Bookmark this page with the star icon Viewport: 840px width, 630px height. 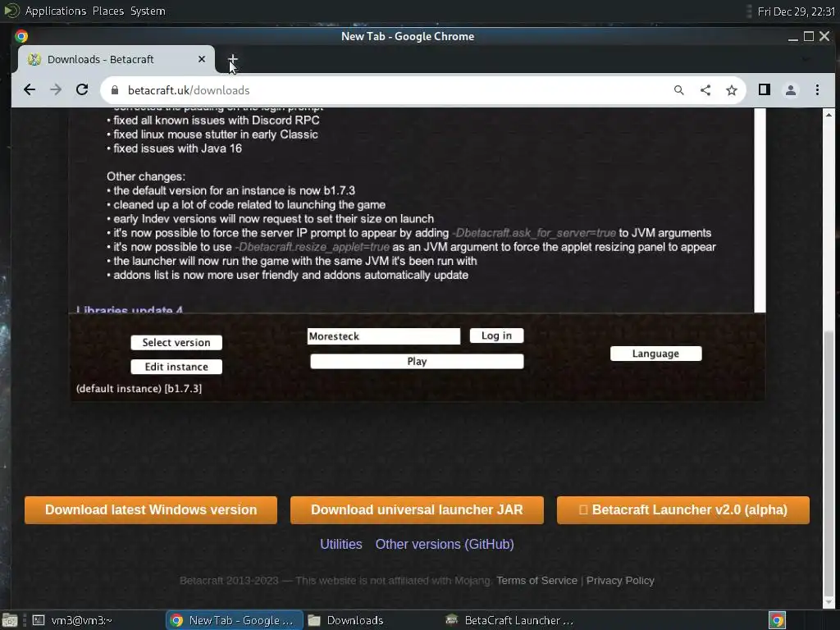[x=731, y=90]
